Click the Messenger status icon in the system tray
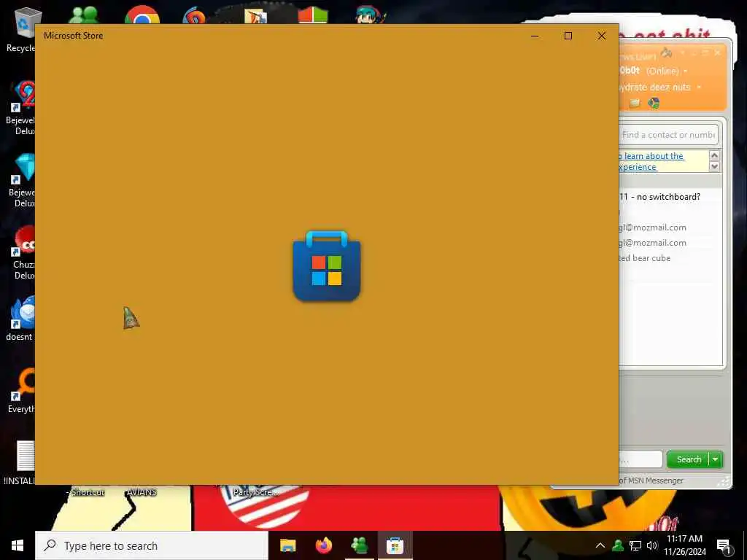This screenshot has width=747, height=560. click(x=618, y=545)
